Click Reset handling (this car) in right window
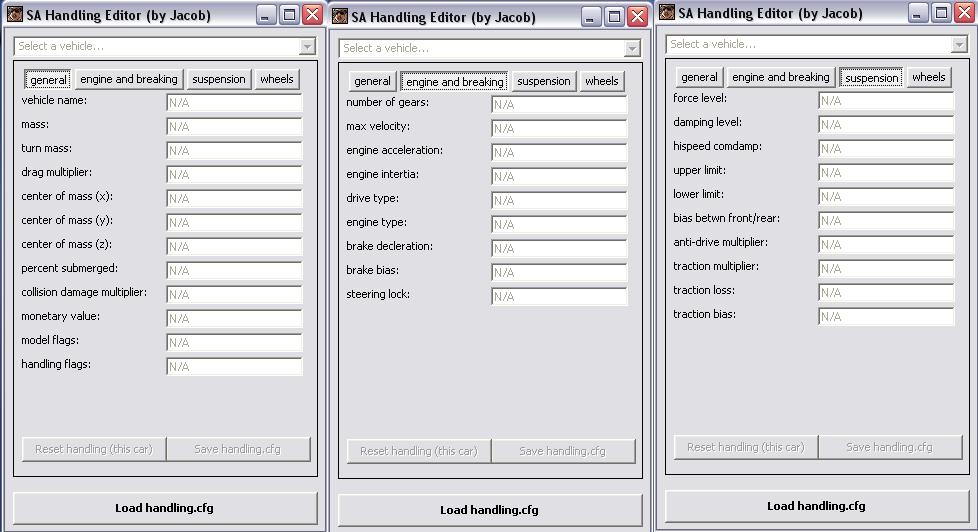The width and height of the screenshot is (978, 532). [x=745, y=447]
